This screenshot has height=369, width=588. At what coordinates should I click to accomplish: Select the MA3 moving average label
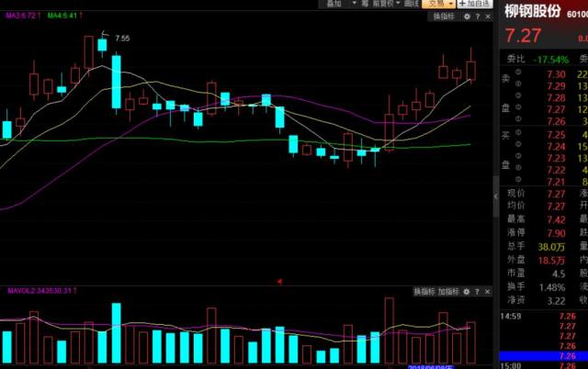[22, 16]
